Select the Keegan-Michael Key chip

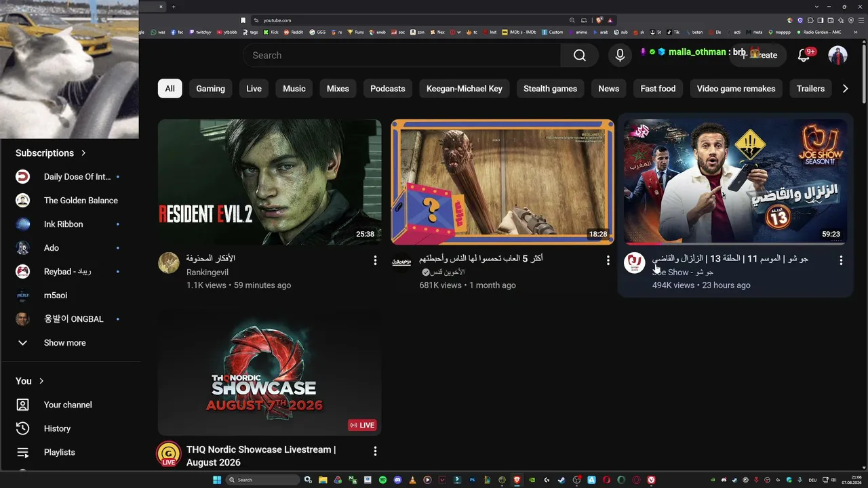(465, 89)
